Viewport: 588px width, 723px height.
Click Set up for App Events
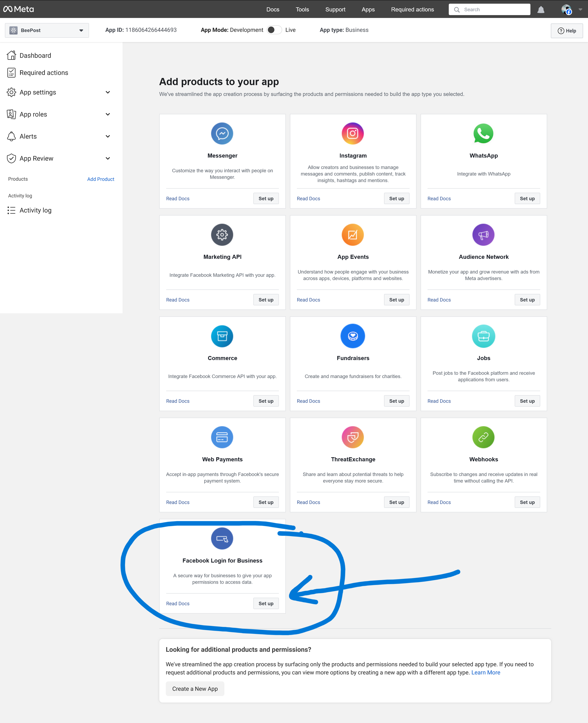click(x=397, y=300)
